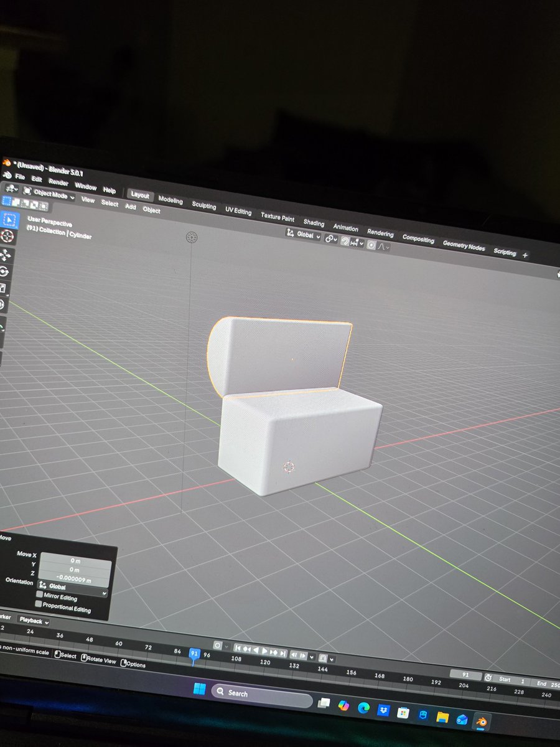Click the Move Y value field
Image resolution: width=560 pixels, height=747 pixels.
point(75,570)
